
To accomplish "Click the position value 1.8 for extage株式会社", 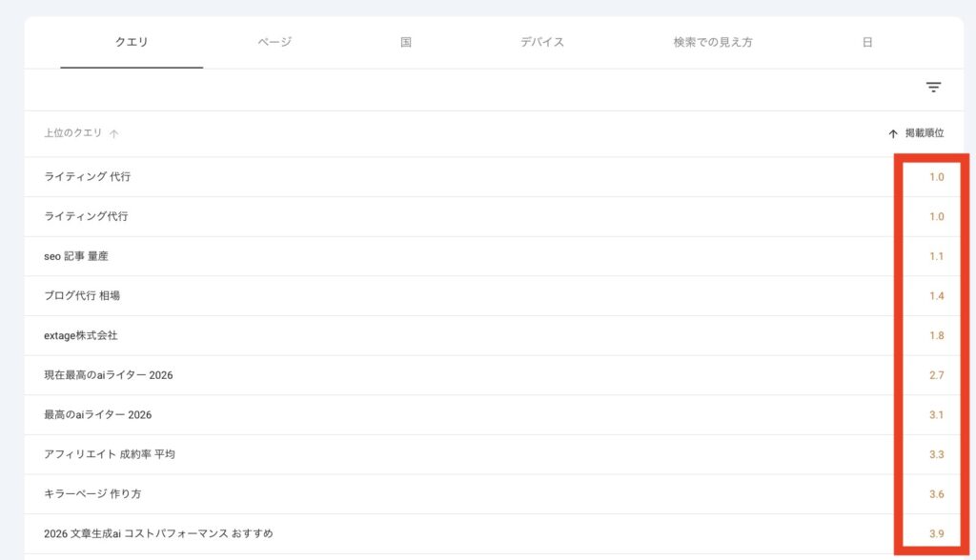I will (932, 335).
